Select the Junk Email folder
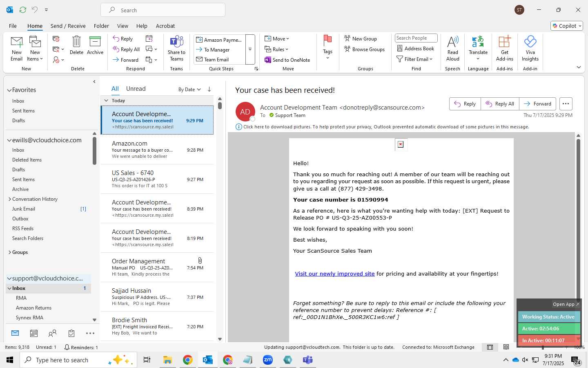The width and height of the screenshot is (588, 368). [x=24, y=209]
